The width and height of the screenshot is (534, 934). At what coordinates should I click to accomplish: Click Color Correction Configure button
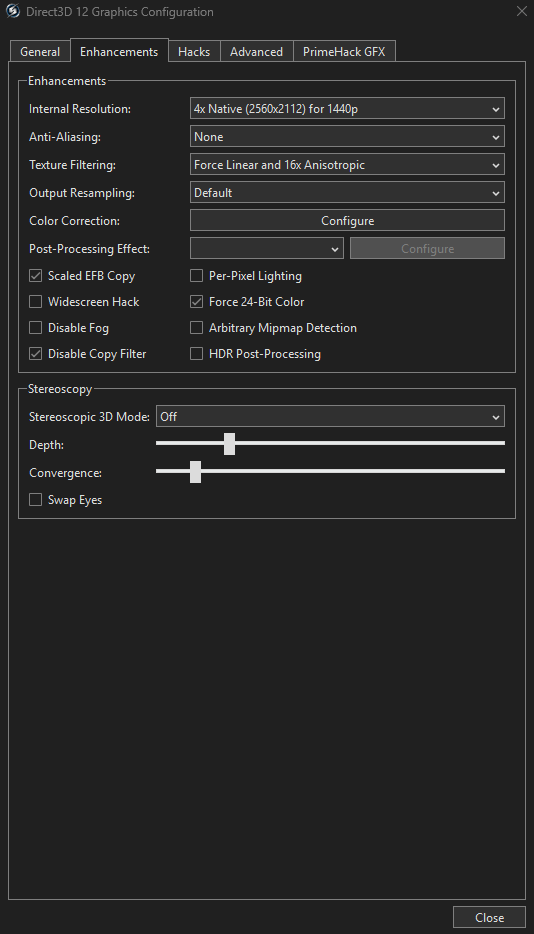347,220
